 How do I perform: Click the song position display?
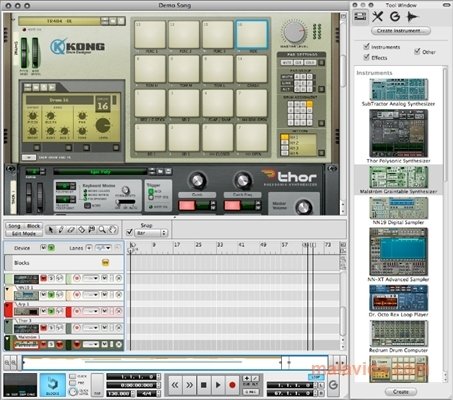131,377
